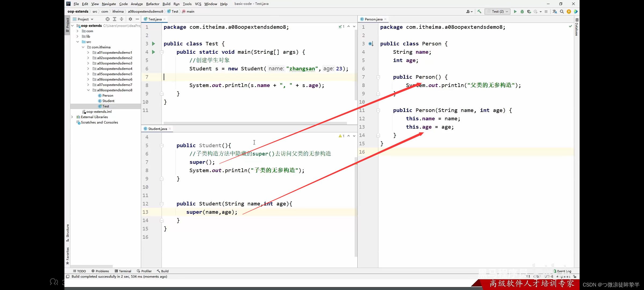
Task: Click the Analyze menu item
Action: 137,4
